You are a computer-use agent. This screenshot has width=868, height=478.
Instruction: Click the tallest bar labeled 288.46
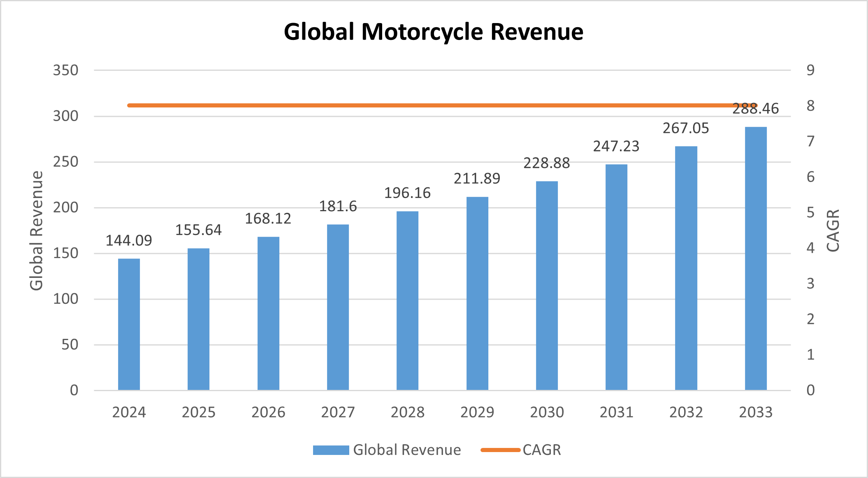(756, 259)
